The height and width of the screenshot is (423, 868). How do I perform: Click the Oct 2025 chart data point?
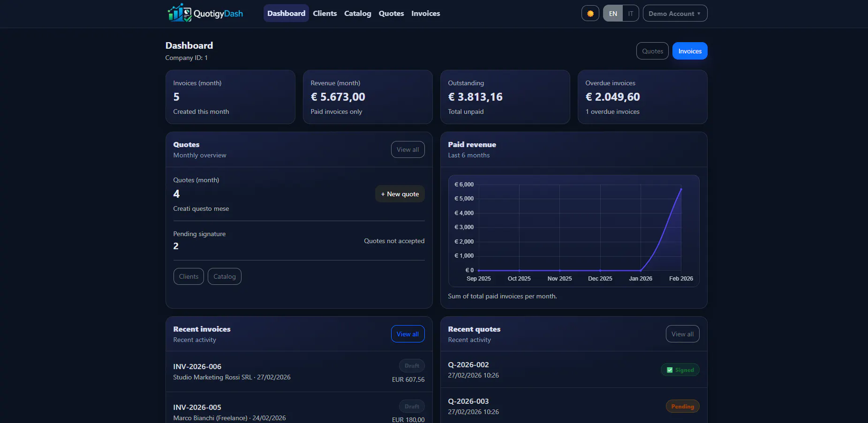coord(519,270)
